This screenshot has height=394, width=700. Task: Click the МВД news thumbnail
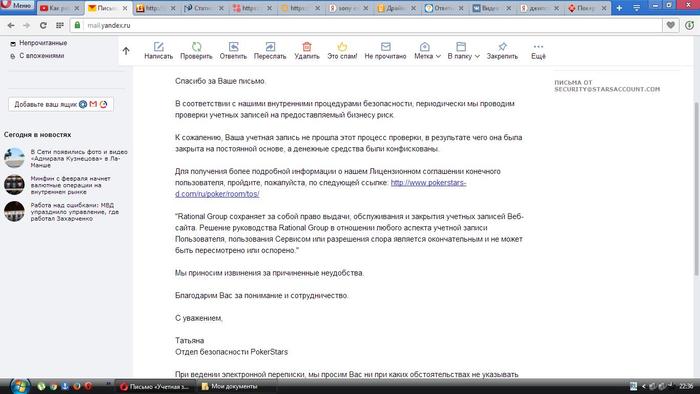(x=14, y=211)
